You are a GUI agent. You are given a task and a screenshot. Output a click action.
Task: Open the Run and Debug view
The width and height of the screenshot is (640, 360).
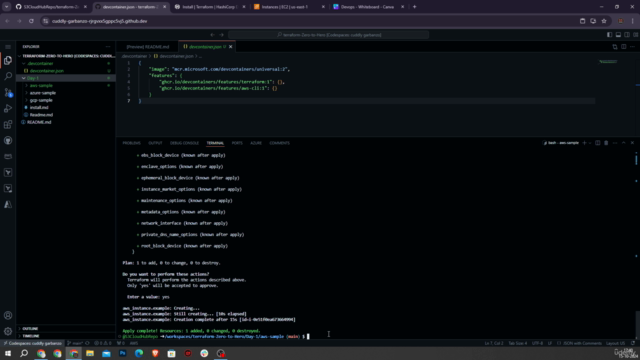[x=8, y=109]
